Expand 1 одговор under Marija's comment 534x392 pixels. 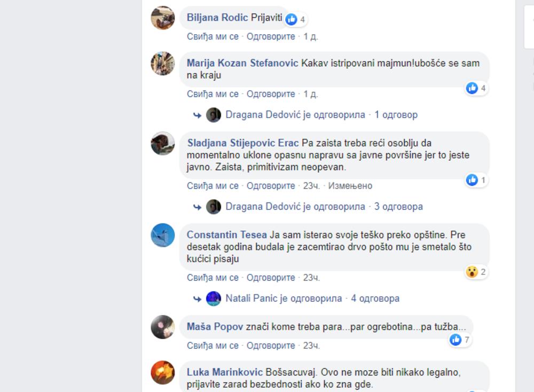click(396, 115)
